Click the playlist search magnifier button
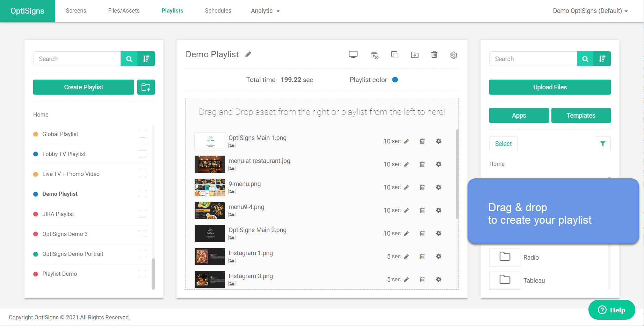 [x=129, y=59]
